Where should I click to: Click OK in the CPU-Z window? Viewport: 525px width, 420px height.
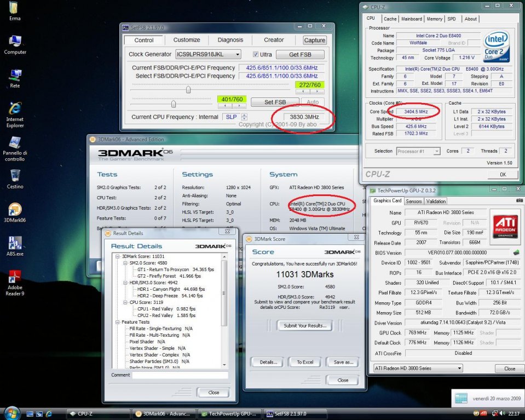[503, 175]
